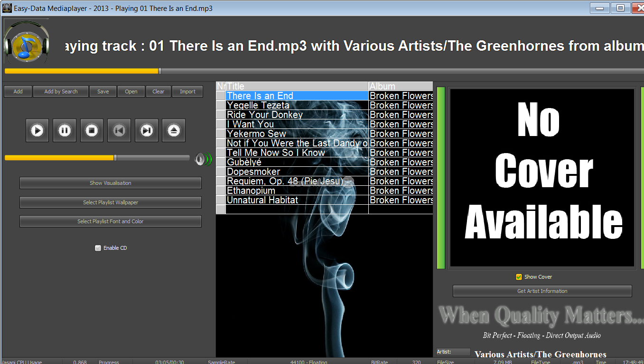The width and height of the screenshot is (644, 364).
Task: Click the Title column header
Action: [x=297, y=86]
